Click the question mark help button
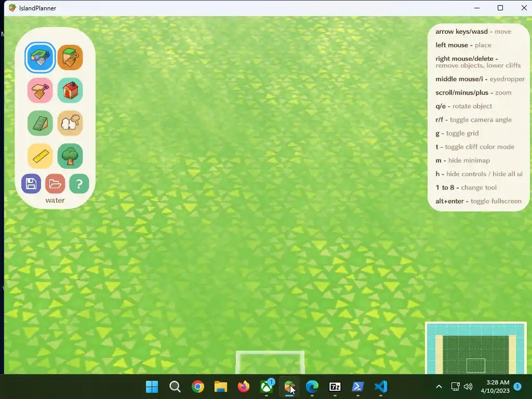 [x=79, y=184]
